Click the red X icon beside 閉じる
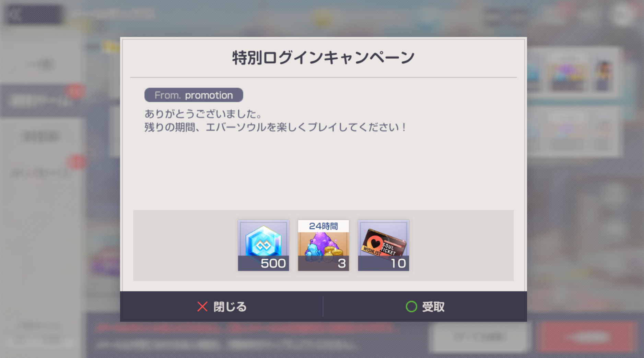 point(202,307)
